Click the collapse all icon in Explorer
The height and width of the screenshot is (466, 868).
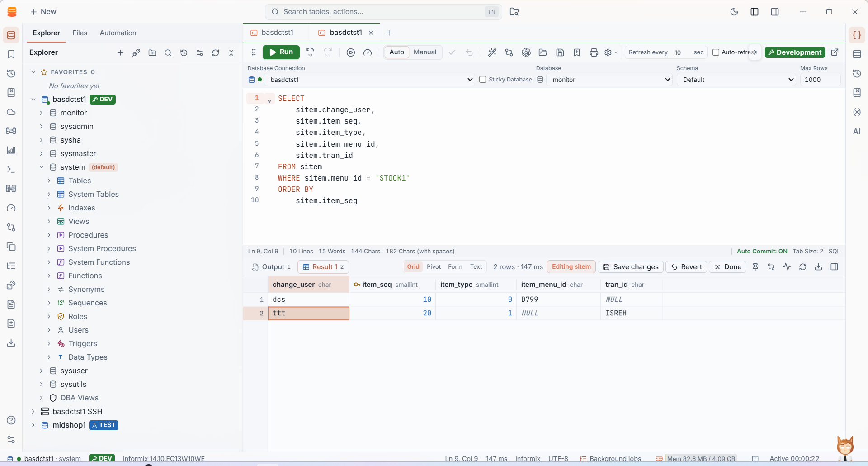231,53
